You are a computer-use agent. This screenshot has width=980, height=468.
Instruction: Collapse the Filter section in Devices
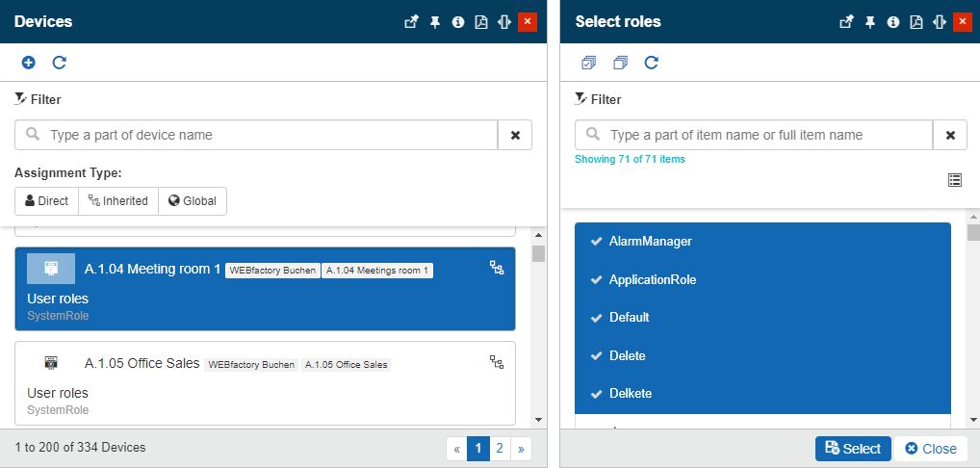(x=38, y=99)
